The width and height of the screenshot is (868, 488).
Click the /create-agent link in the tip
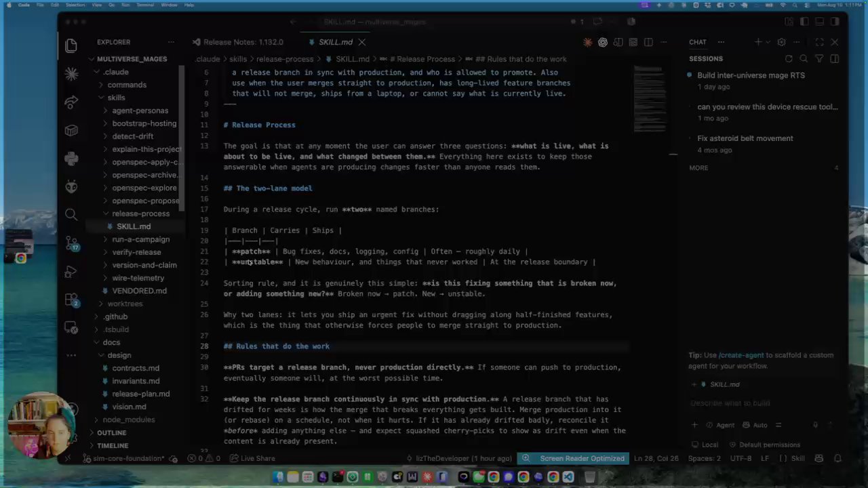[741, 355]
